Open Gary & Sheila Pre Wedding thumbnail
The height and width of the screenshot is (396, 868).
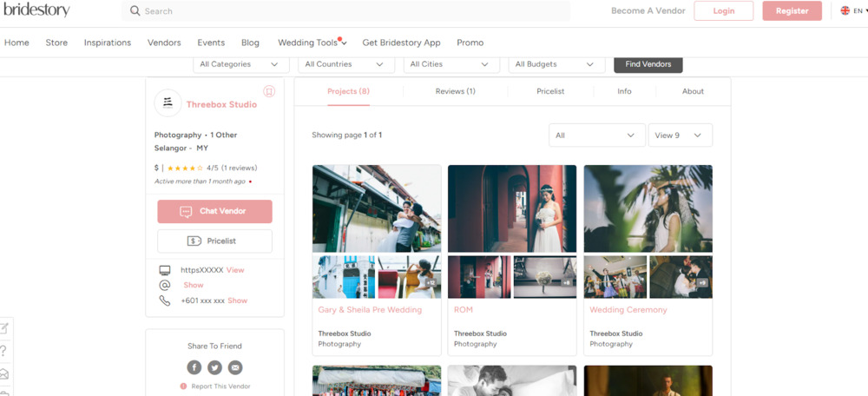pyautogui.click(x=376, y=208)
